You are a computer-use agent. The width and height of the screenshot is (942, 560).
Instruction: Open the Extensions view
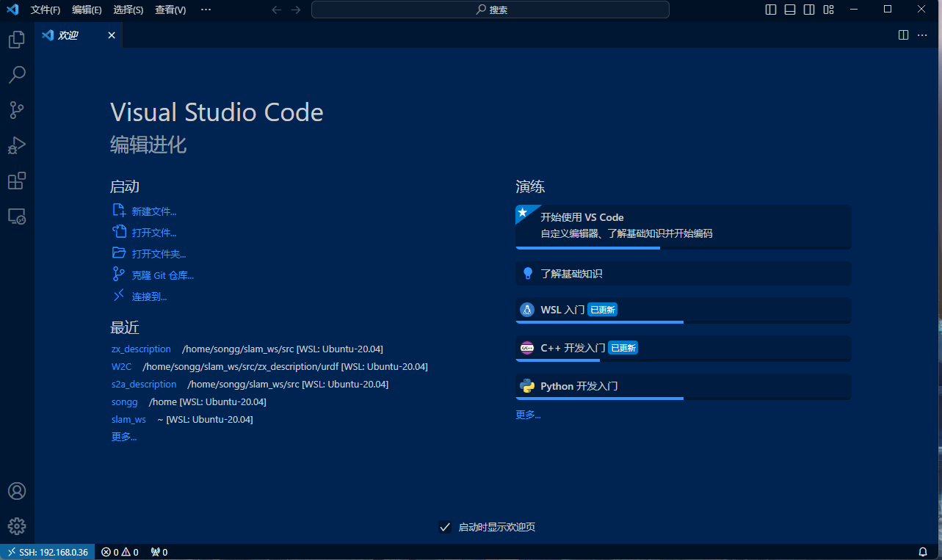[x=16, y=181]
